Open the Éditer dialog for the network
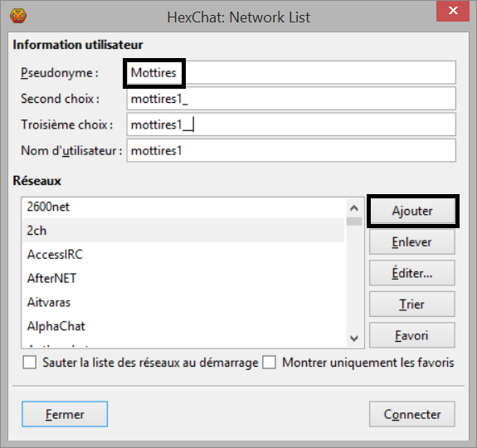This screenshot has width=477, height=448. (412, 273)
